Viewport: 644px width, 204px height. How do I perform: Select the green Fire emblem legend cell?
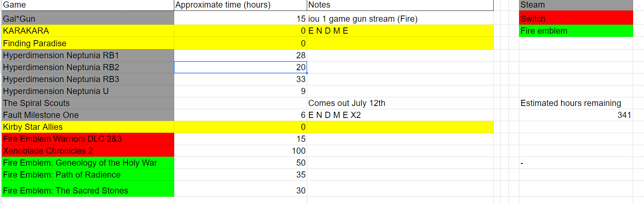coord(576,31)
